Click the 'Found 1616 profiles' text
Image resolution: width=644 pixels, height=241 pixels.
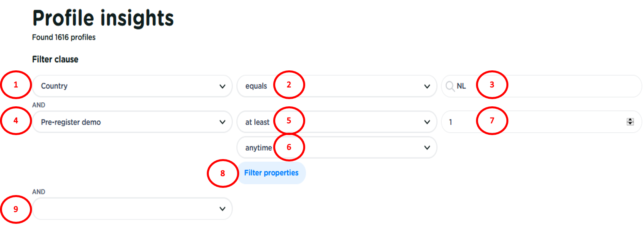pyautogui.click(x=64, y=38)
